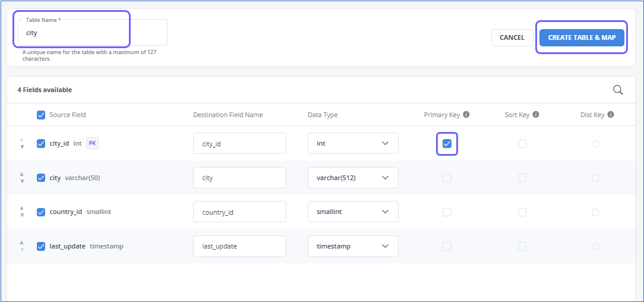Click the '4 Fields available' text
644x302 pixels.
45,90
